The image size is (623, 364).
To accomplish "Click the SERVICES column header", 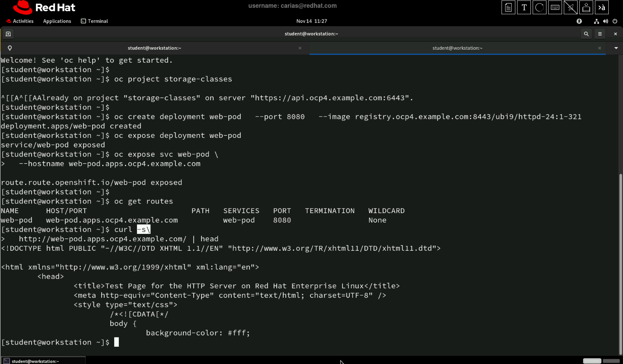I will (241, 211).
